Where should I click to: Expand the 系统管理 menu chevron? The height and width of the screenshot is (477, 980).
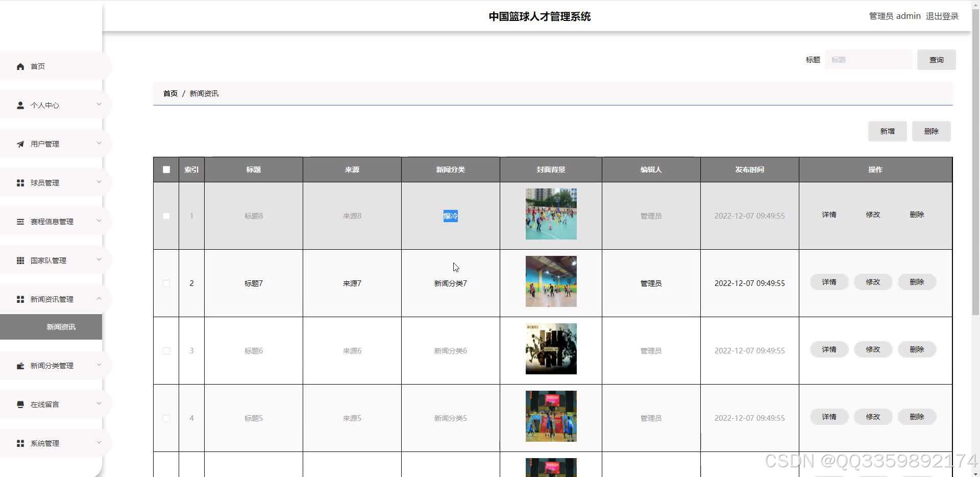99,442
